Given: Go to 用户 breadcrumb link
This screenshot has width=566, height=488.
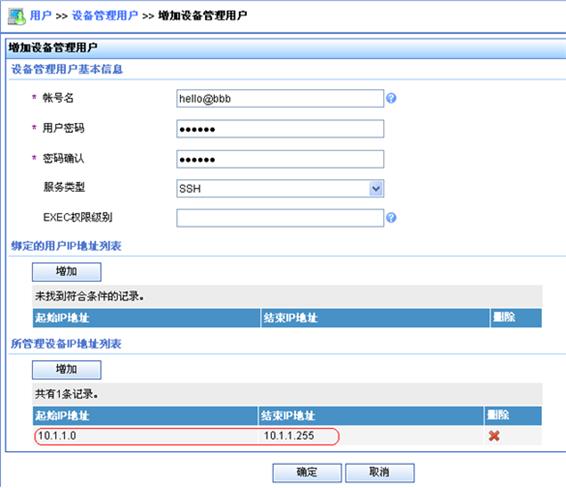Looking at the screenshot, I should tap(40, 16).
